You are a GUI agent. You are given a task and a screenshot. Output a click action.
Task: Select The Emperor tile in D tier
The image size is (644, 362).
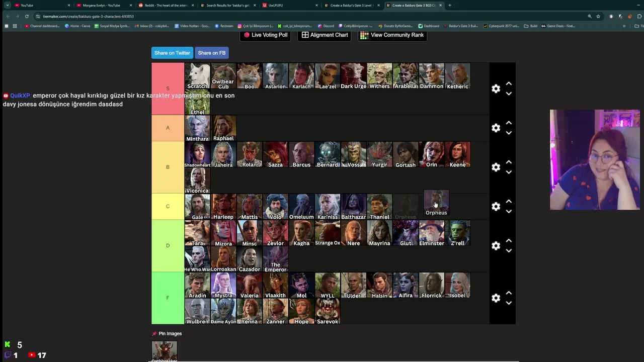[275, 259]
